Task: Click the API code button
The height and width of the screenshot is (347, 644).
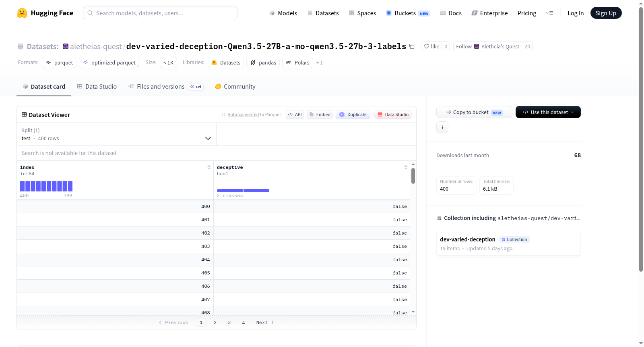Action: pos(295,114)
